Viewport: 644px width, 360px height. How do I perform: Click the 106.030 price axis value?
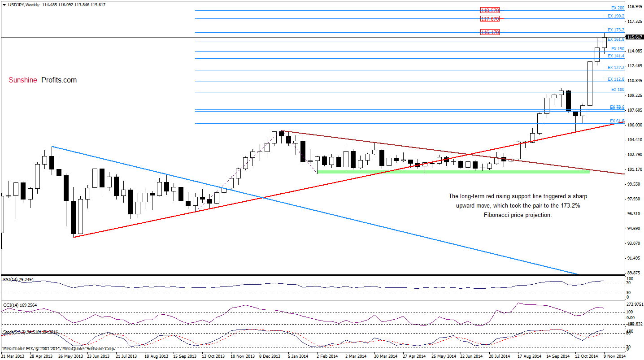coord(635,125)
